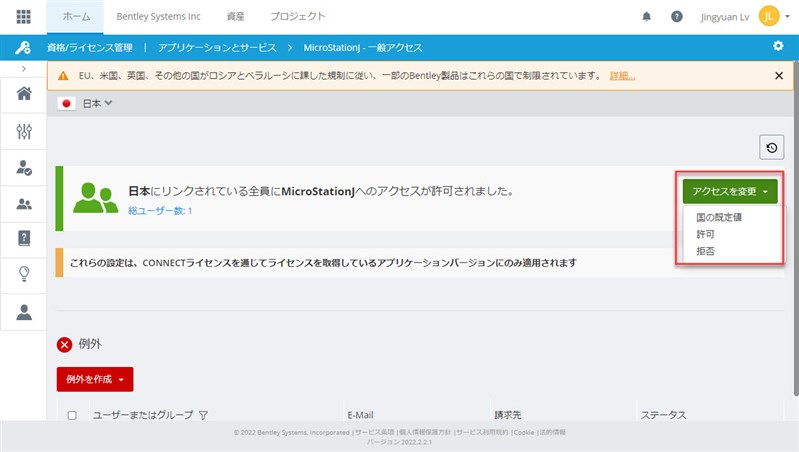The width and height of the screenshot is (799, 452).
Task: Click アプリケーションとサービス breadcrumb
Action: (x=217, y=48)
